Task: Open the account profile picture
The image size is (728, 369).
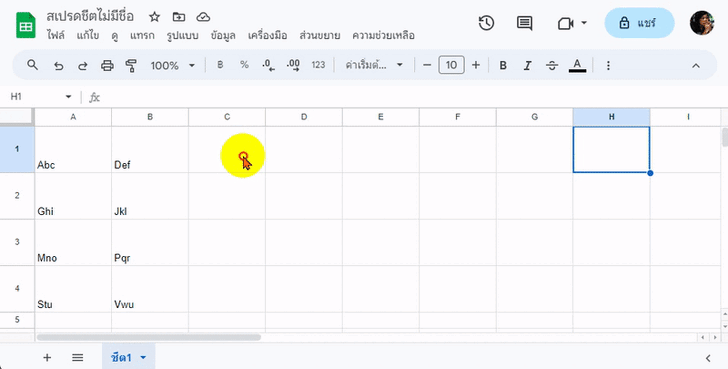Action: tap(702, 23)
